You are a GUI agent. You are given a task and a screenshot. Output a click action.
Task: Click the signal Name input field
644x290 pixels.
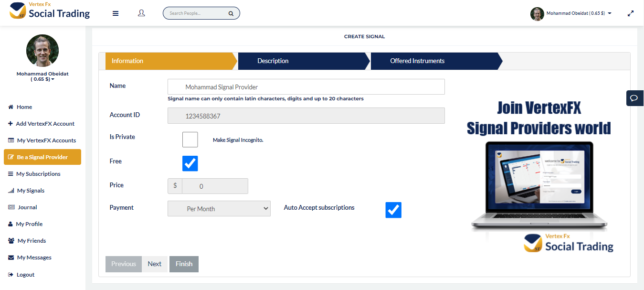[x=306, y=87]
